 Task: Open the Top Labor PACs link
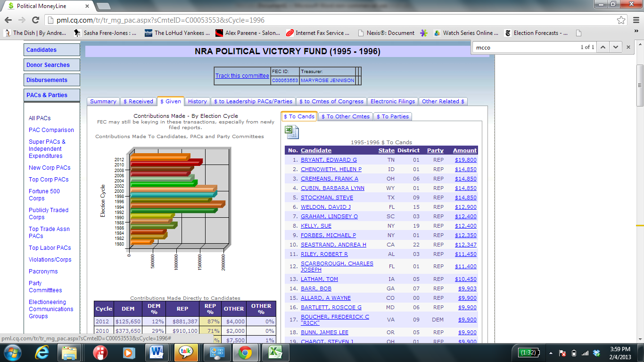coord(50,248)
